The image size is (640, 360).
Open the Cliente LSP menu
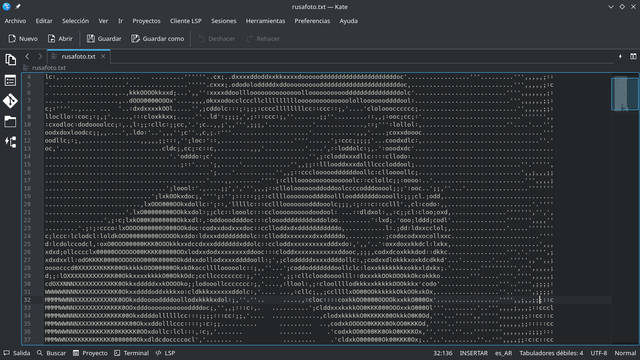tap(186, 21)
